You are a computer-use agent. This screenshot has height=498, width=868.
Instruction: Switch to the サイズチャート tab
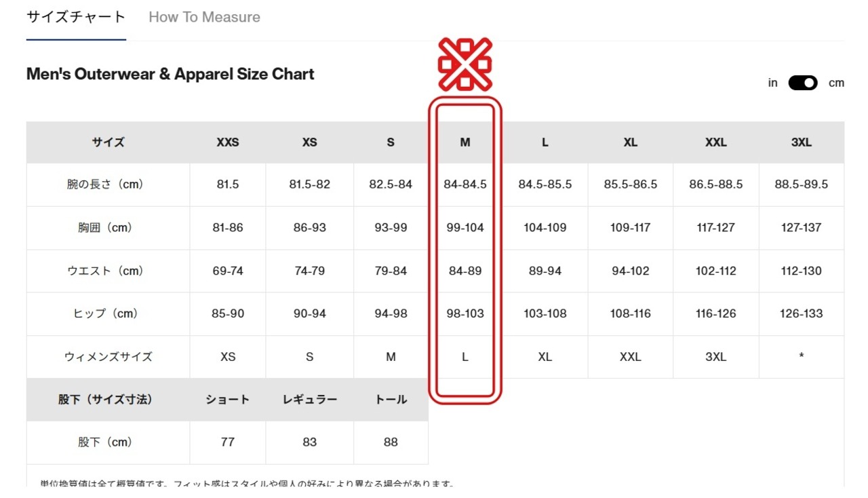coord(76,18)
